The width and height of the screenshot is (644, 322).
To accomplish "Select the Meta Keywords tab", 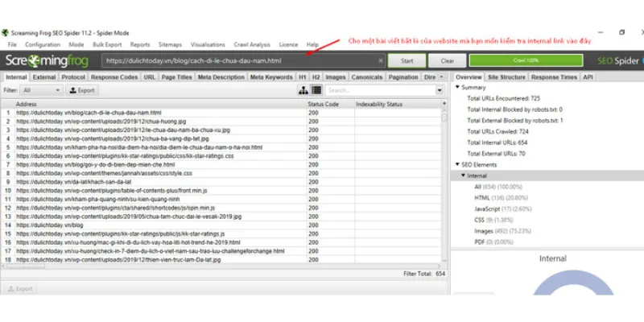I will (271, 77).
